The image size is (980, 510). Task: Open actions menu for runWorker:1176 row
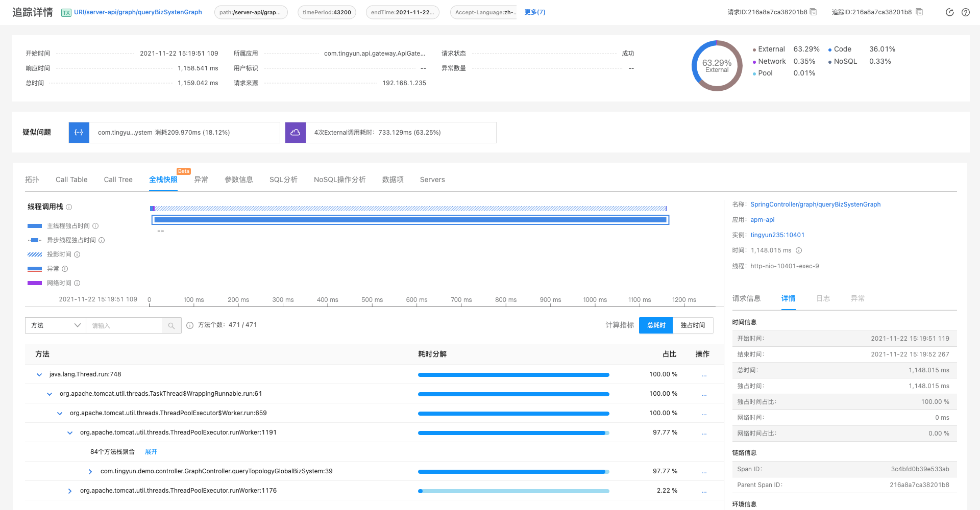point(704,491)
